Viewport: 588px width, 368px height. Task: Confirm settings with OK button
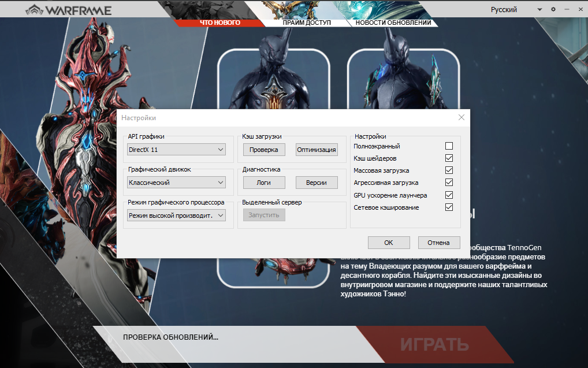click(389, 243)
